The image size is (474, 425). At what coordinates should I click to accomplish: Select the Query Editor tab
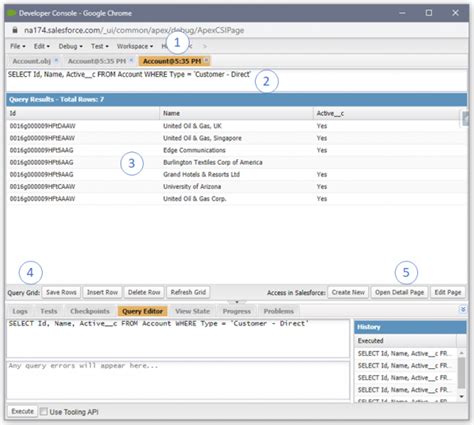pyautogui.click(x=142, y=311)
